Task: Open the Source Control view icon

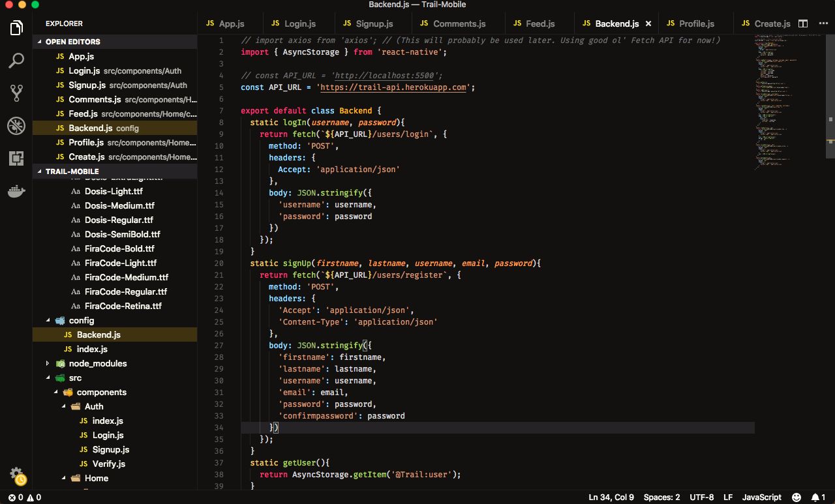Action: [x=16, y=93]
